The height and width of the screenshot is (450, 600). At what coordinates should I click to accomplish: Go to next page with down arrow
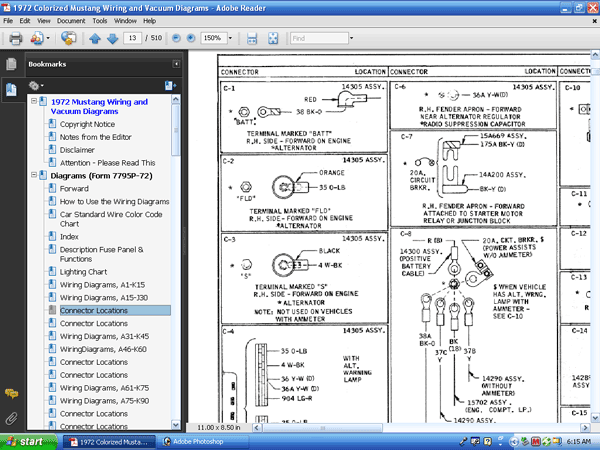click(x=112, y=38)
